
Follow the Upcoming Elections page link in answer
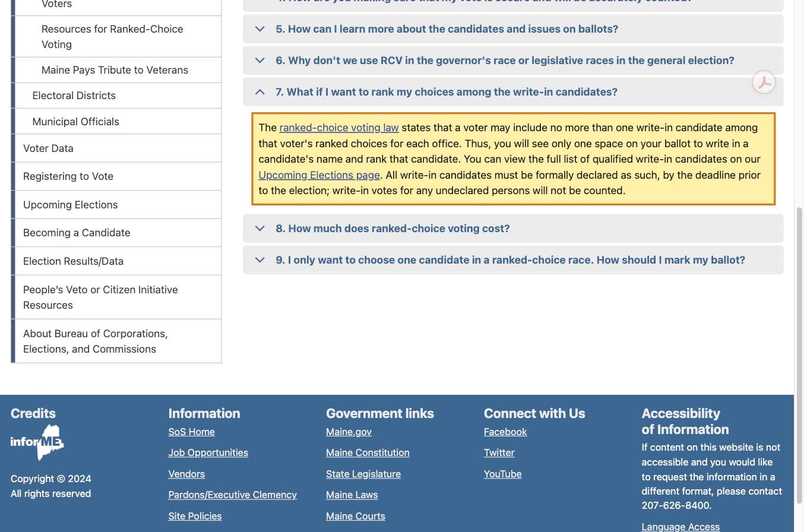319,175
